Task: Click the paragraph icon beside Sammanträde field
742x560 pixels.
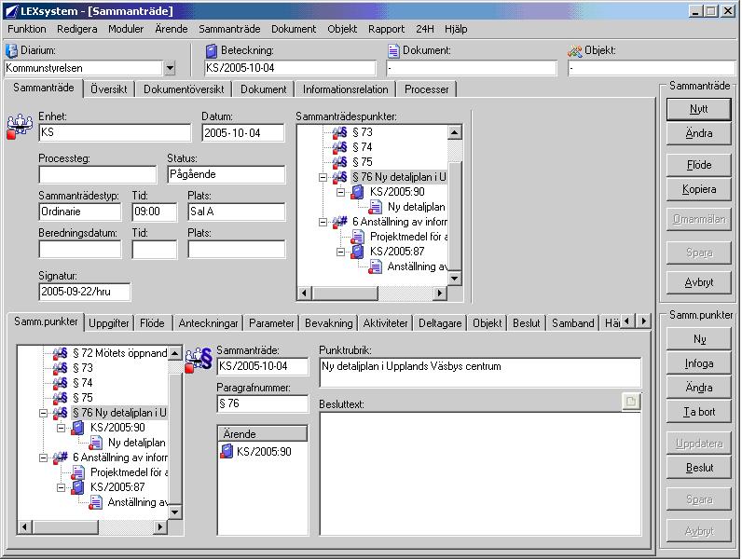Action: click(199, 361)
